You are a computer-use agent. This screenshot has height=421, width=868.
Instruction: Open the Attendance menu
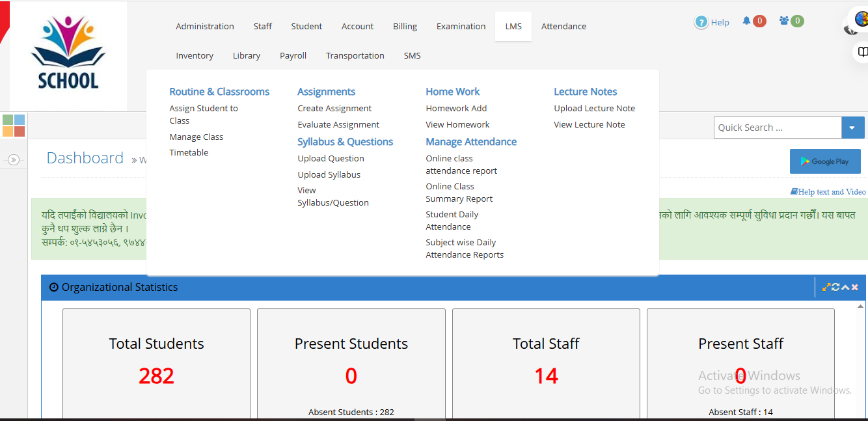tap(563, 26)
